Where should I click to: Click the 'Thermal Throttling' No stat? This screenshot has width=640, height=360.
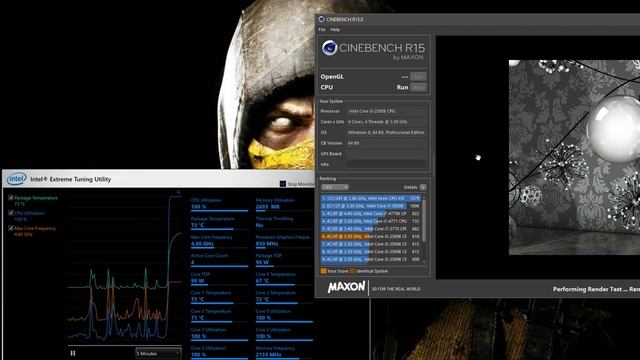click(x=284, y=222)
